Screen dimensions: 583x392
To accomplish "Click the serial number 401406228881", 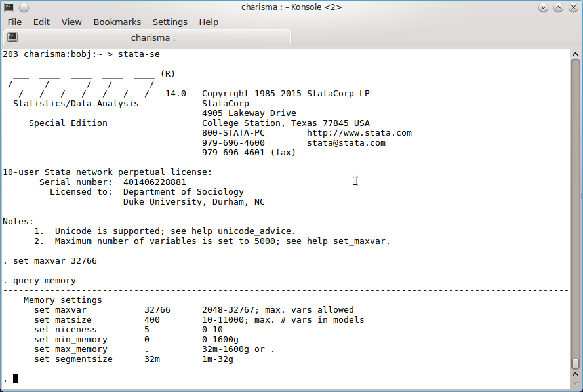I will click(155, 182).
